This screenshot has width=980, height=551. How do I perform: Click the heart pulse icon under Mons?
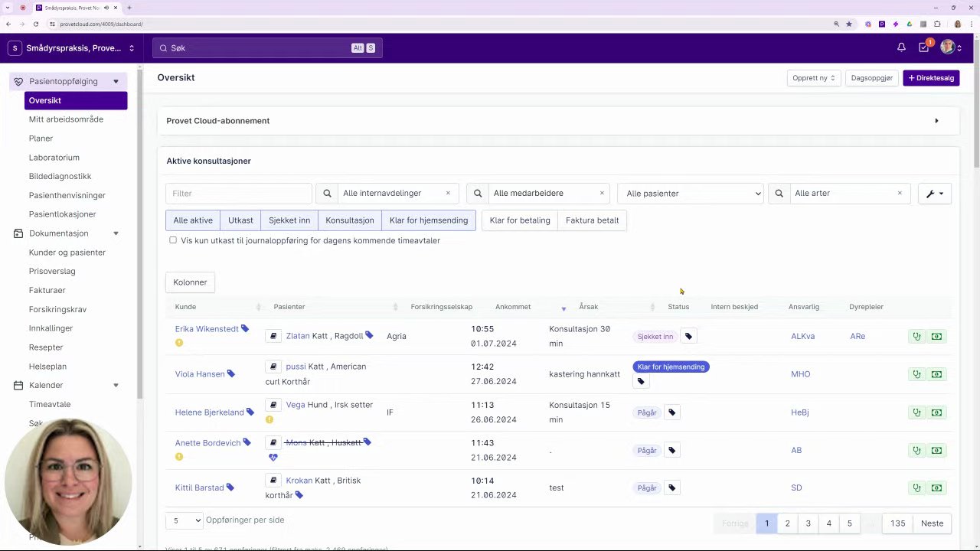[x=273, y=457]
